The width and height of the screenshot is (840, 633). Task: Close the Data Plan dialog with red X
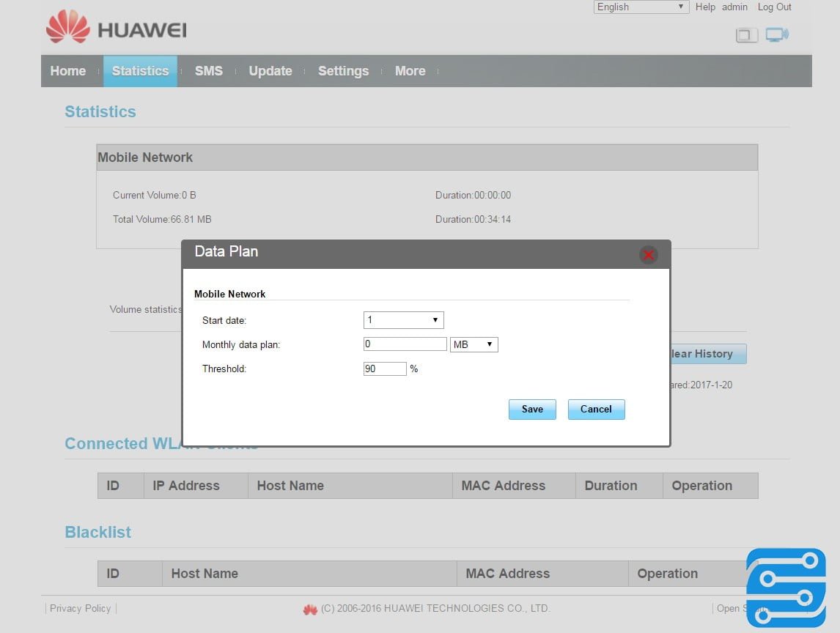648,255
